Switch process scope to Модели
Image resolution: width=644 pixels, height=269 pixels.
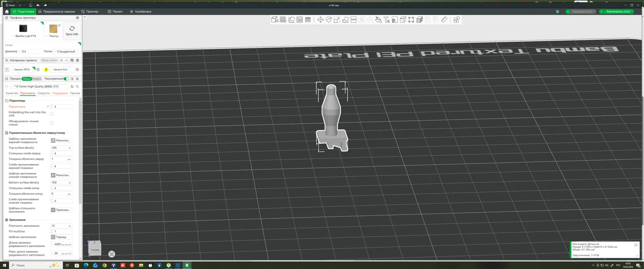coord(37,79)
